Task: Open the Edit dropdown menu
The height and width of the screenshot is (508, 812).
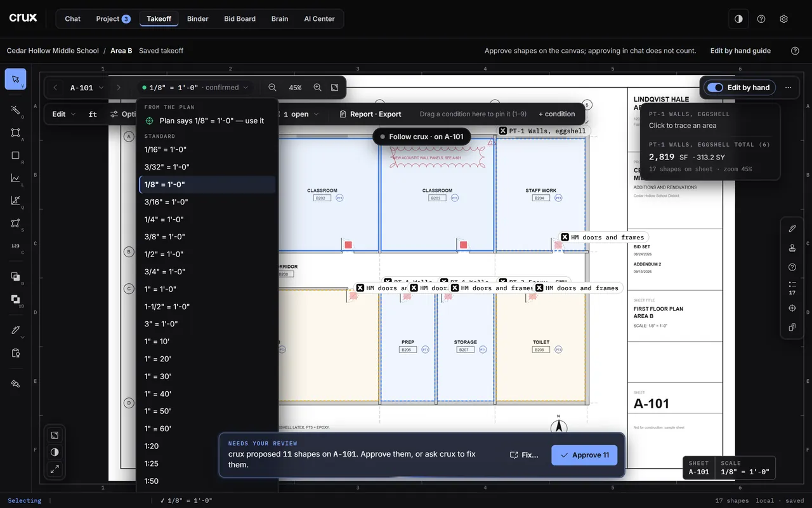Action: coord(63,114)
